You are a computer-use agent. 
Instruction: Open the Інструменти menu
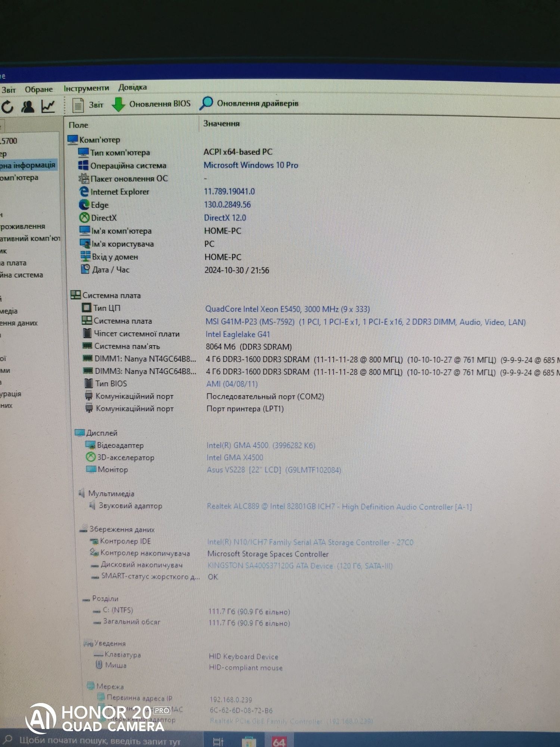[86, 88]
